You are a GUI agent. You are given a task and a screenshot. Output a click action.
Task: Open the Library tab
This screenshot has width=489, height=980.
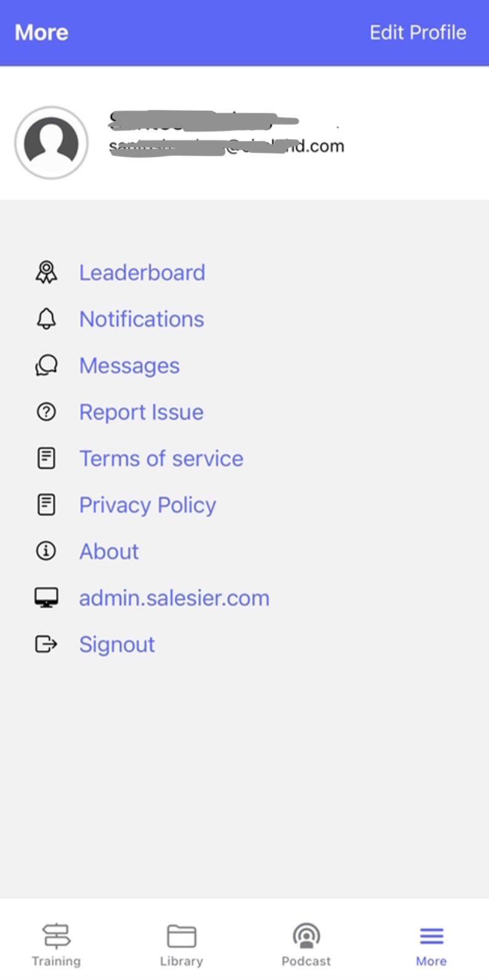point(181,945)
